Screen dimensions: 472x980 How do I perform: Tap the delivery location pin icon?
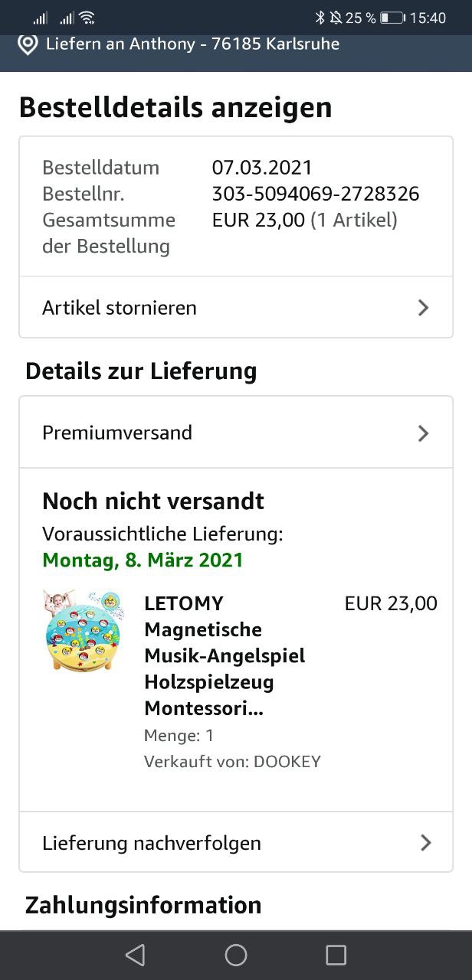tap(28, 44)
